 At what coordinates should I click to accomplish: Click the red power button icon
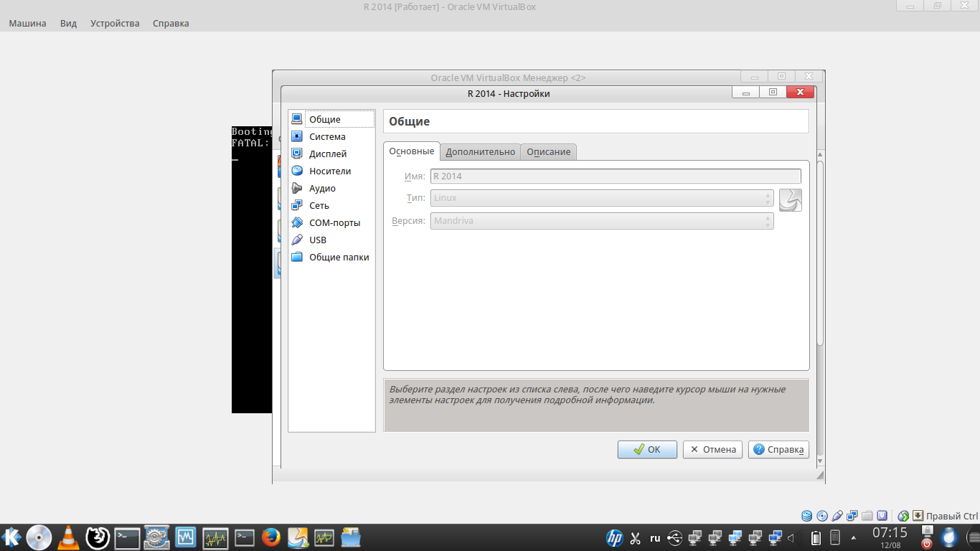tap(926, 545)
